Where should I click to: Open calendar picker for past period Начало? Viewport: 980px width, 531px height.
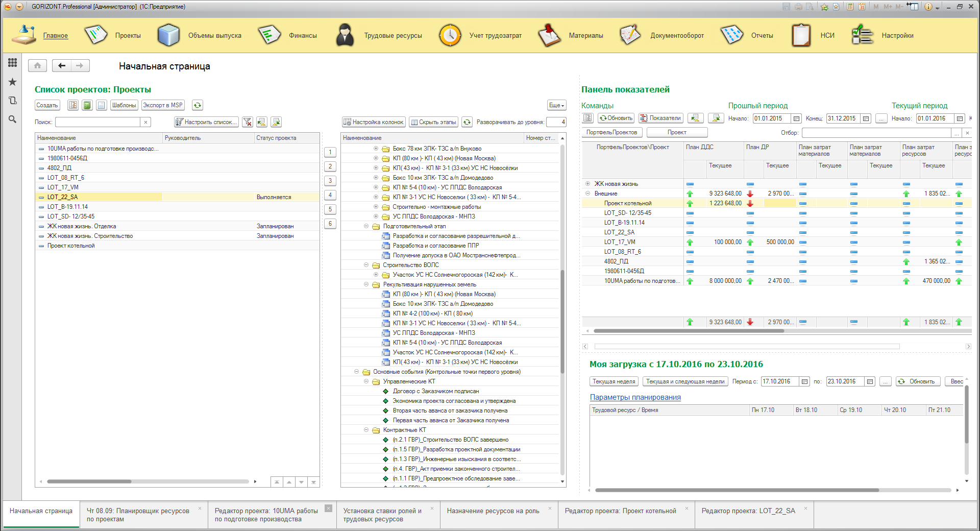796,118
